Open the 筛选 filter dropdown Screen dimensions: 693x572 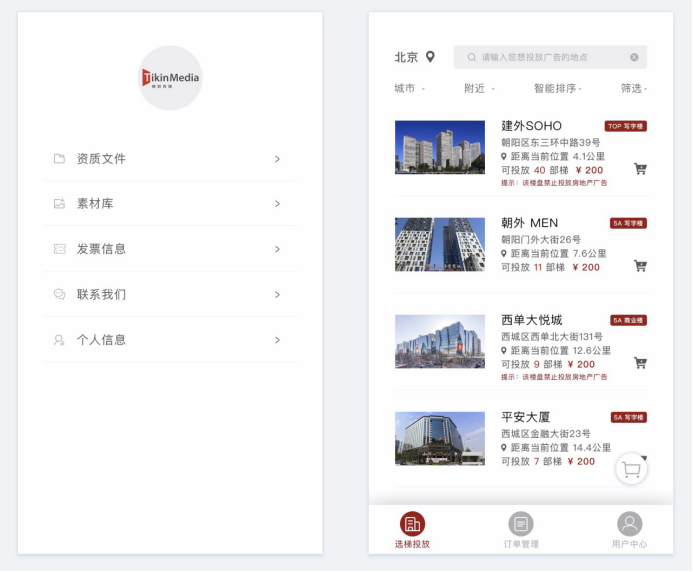click(x=634, y=88)
